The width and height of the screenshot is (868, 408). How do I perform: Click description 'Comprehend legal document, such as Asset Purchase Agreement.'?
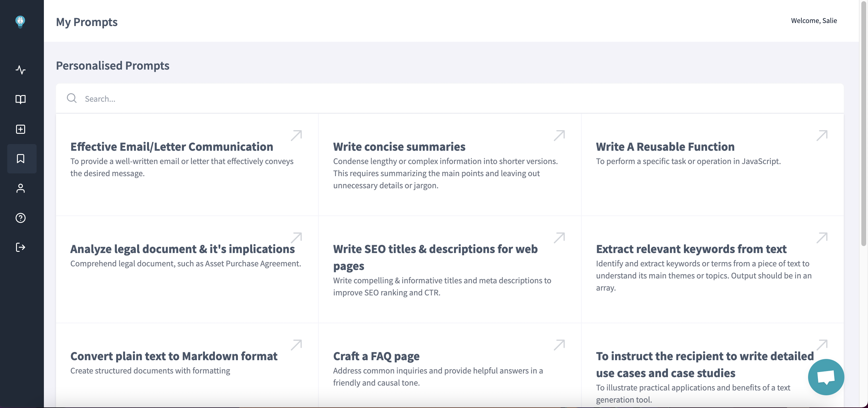click(186, 264)
